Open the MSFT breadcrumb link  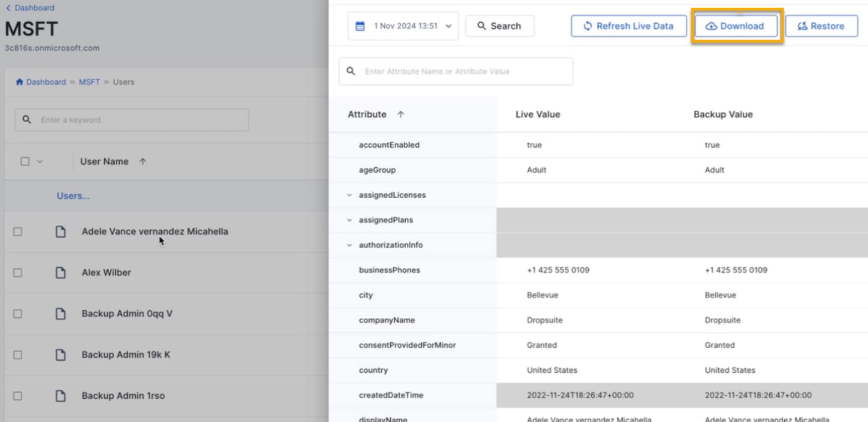(x=89, y=82)
